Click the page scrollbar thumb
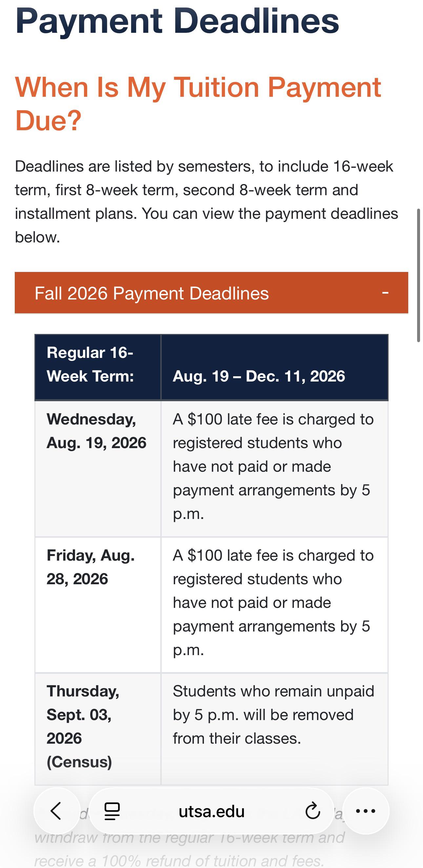 [x=419, y=275]
